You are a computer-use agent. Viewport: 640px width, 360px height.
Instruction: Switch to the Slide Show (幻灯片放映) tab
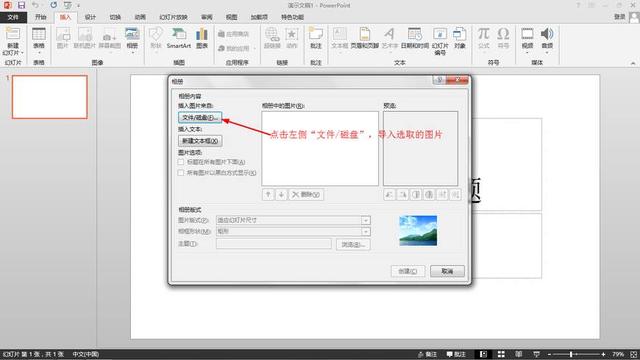pyautogui.click(x=173, y=17)
